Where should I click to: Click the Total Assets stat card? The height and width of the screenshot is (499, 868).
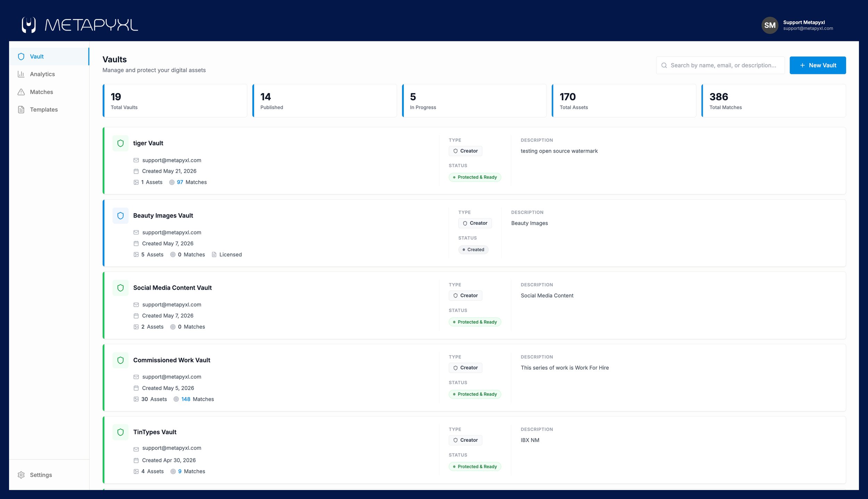coord(624,101)
